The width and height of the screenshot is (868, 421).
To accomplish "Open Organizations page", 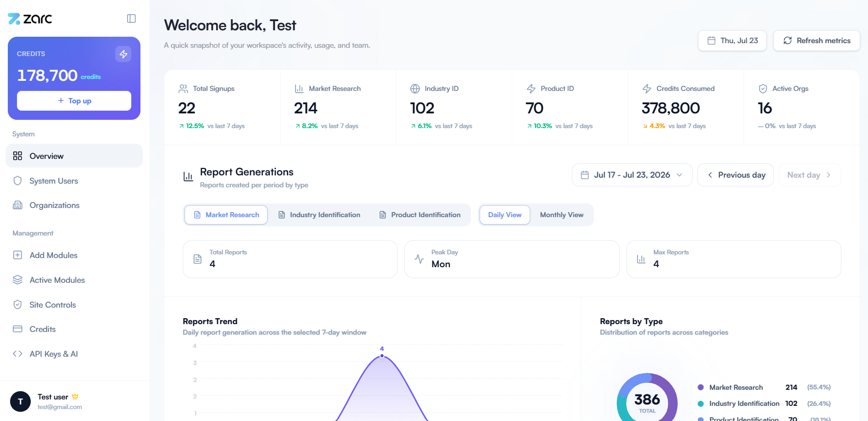I will click(74, 205).
